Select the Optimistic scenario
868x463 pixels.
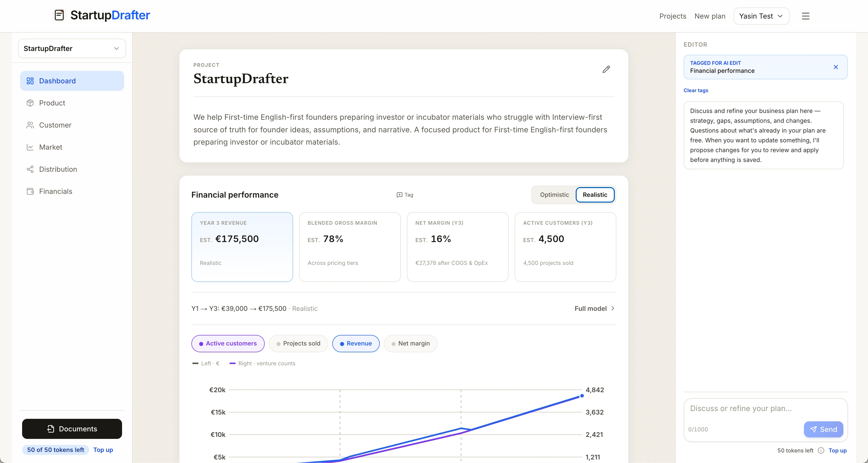[554, 195]
